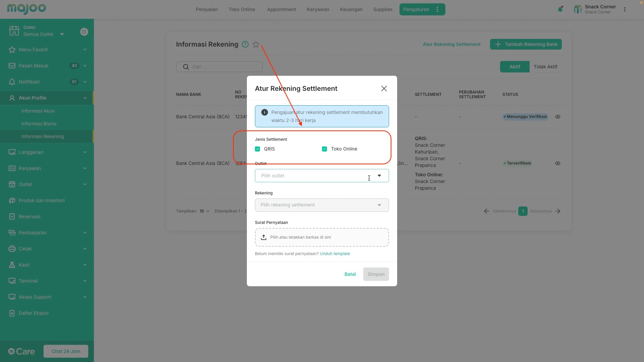Uncheck the Toko Online checkbox

(x=324, y=149)
